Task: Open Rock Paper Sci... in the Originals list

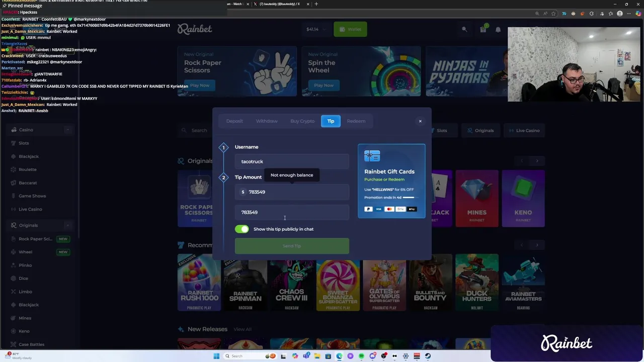Action: pos(35,239)
